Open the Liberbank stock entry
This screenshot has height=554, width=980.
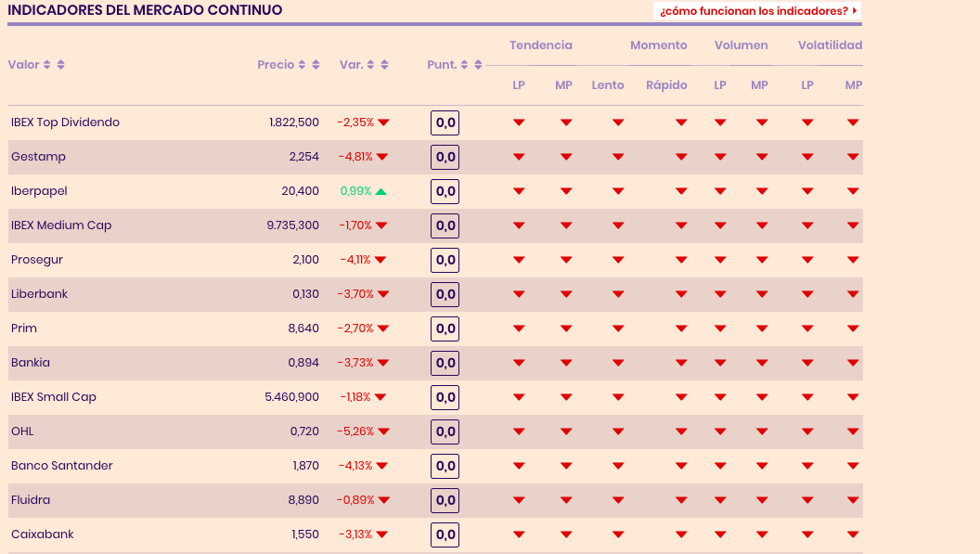tap(39, 294)
